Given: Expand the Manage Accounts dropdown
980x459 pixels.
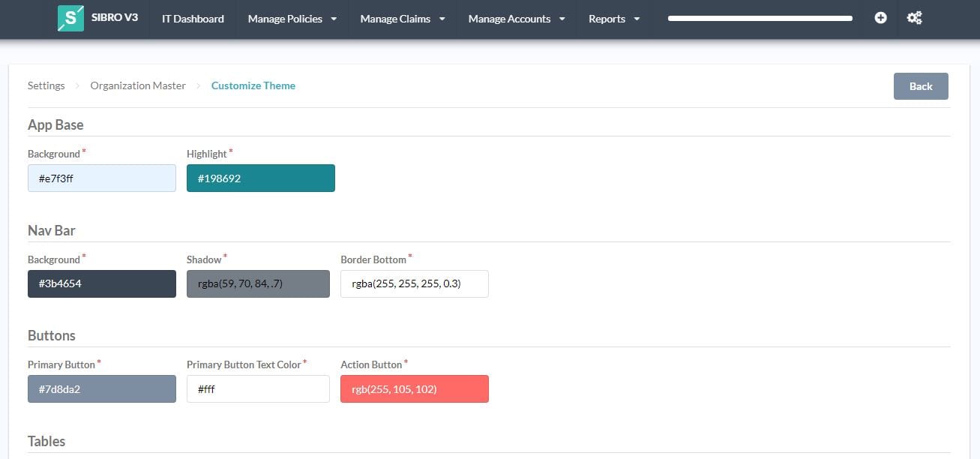Looking at the screenshot, I should coord(516,19).
